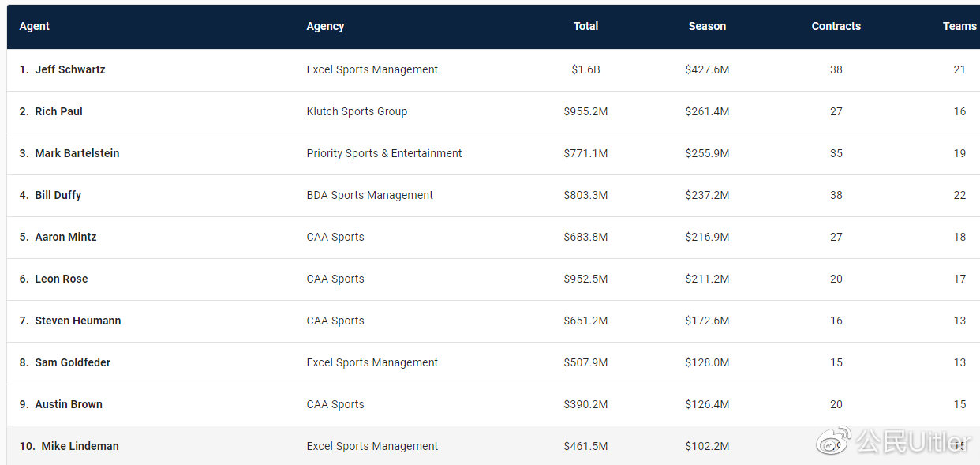
Task: Sort table by Agent column header
Action: pyautogui.click(x=34, y=26)
